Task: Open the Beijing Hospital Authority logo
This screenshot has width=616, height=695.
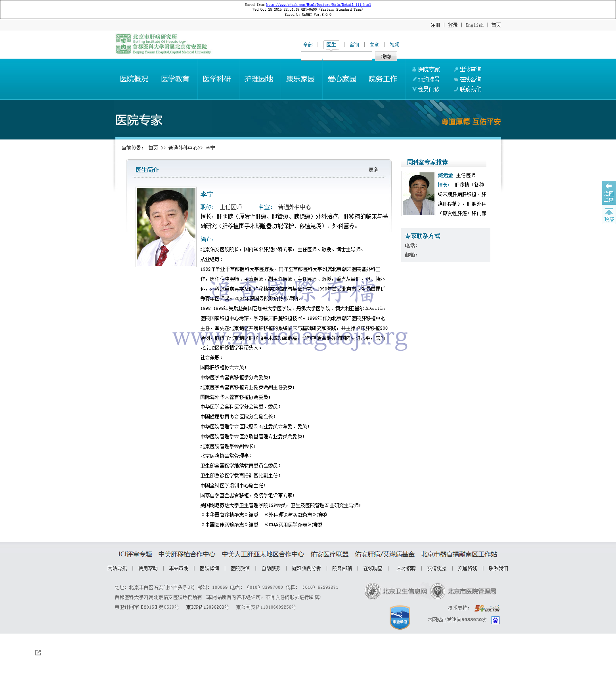Action: pyautogui.click(x=463, y=591)
